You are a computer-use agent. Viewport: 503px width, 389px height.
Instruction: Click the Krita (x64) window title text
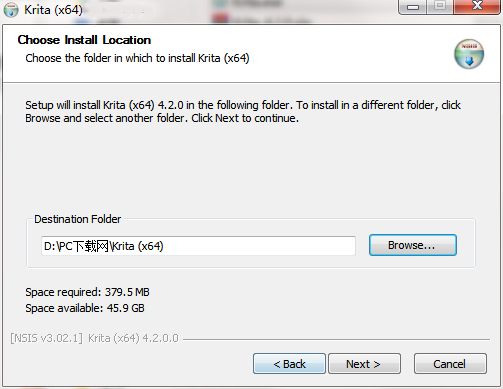point(53,10)
